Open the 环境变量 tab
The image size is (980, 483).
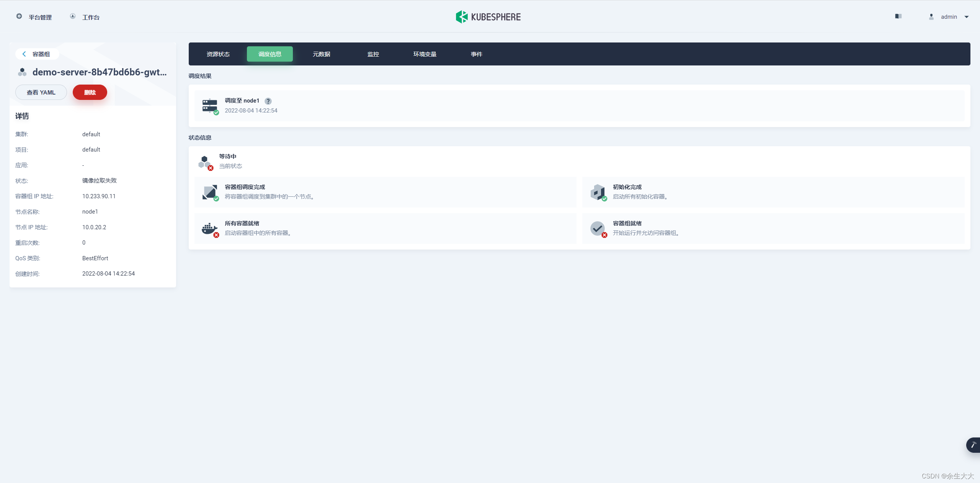(425, 54)
